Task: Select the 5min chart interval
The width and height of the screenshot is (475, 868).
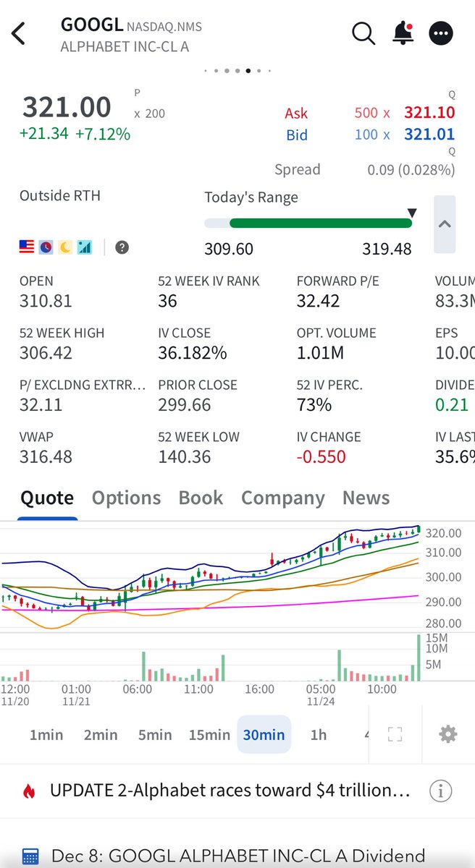Action: tap(155, 735)
